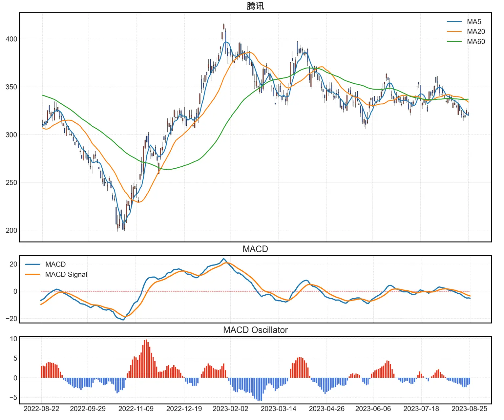Click the MACD Signal legend label
The width and height of the screenshot is (504, 420).
66,274
